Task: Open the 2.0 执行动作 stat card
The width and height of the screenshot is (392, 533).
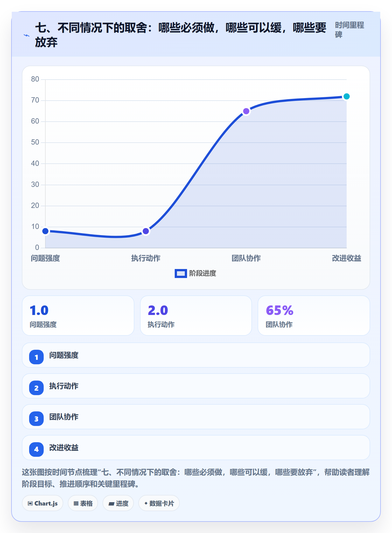Action: point(196,316)
